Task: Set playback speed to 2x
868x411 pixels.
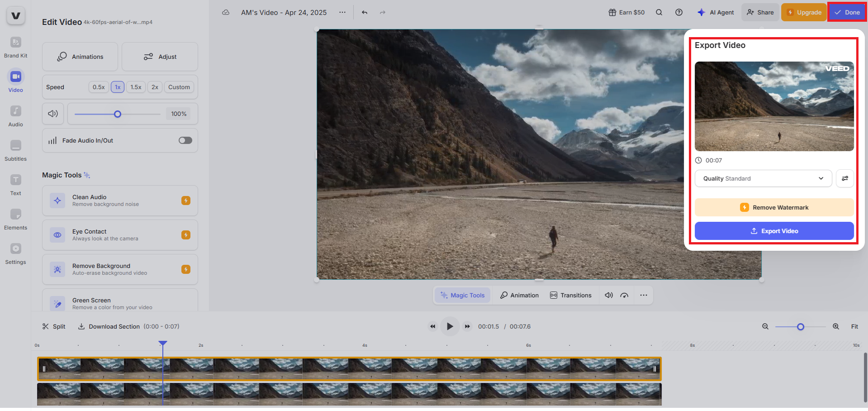Action: pyautogui.click(x=155, y=87)
